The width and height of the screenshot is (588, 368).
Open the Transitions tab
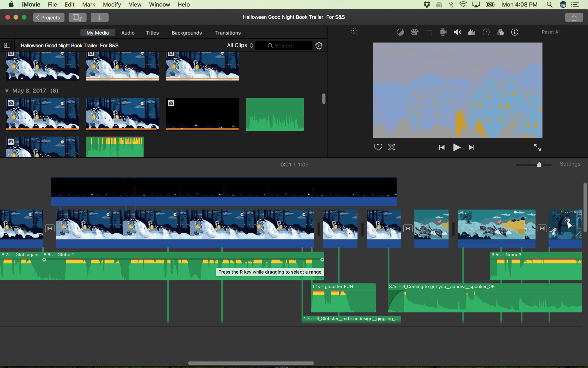228,33
